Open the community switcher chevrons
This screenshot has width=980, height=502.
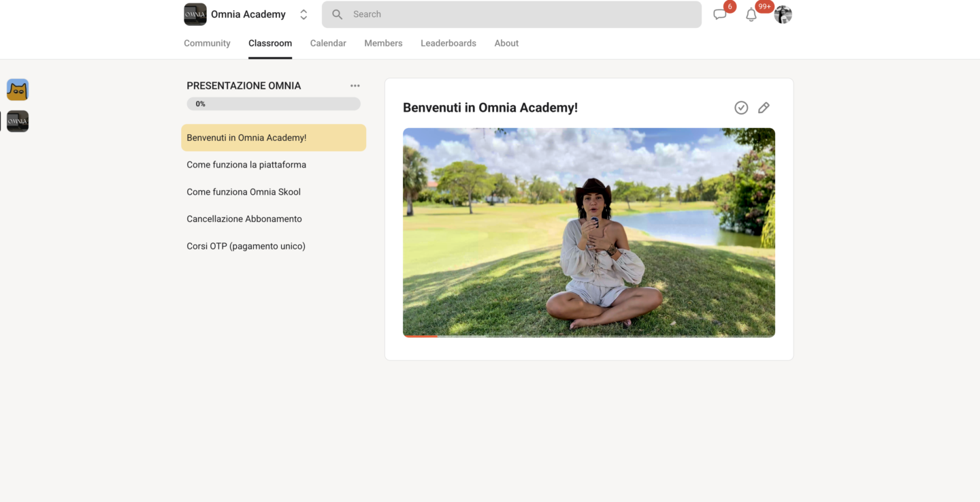304,14
